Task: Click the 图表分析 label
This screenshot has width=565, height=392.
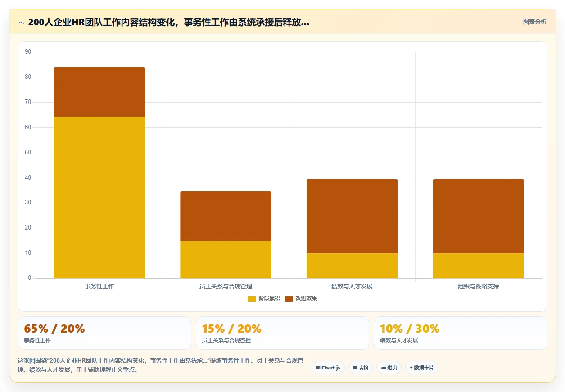Action: coord(534,22)
